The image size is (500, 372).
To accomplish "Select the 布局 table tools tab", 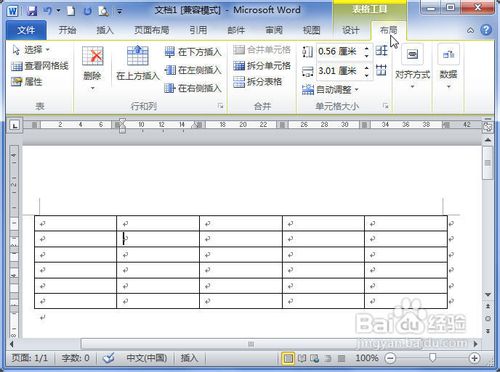I will (388, 30).
